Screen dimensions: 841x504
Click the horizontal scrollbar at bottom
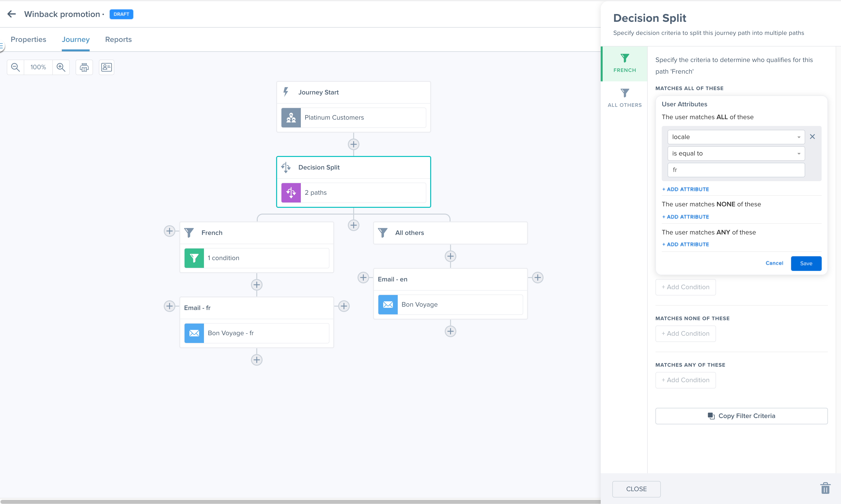coord(300,501)
